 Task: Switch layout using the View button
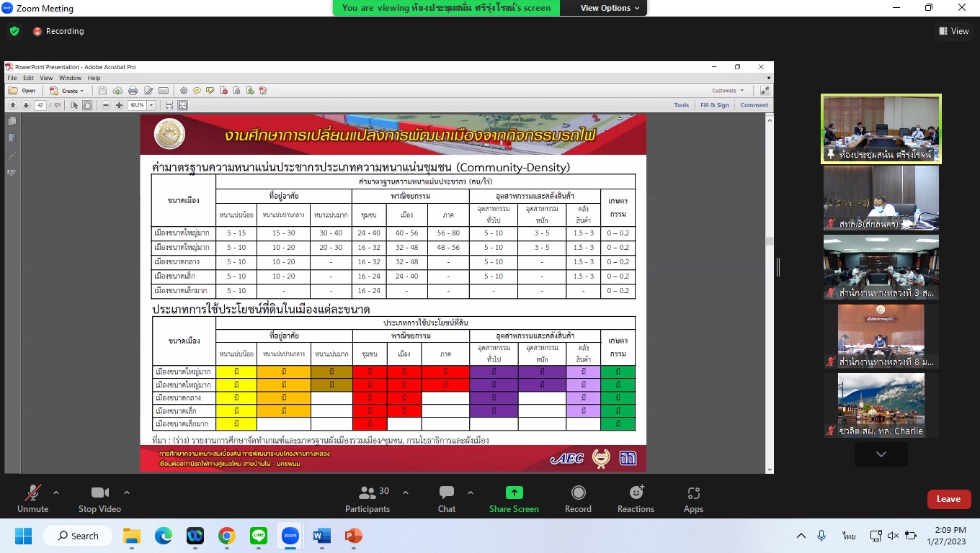point(953,31)
